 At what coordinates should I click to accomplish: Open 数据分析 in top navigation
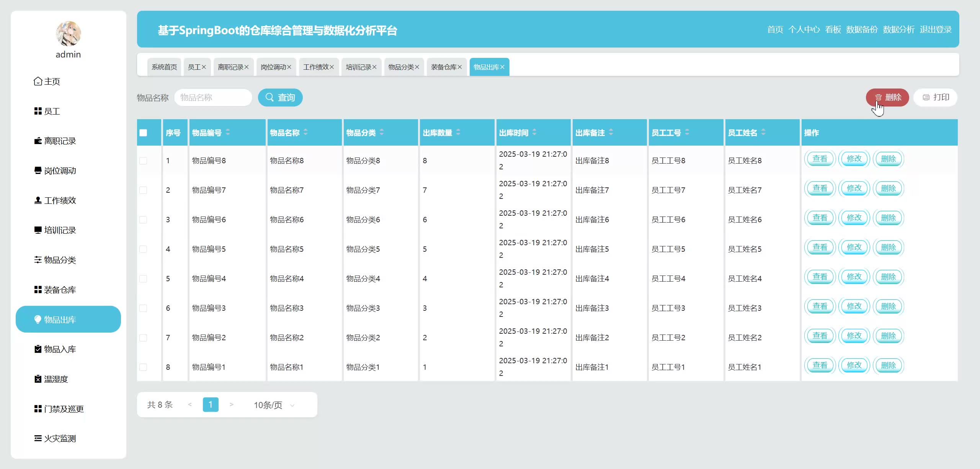[x=898, y=30]
